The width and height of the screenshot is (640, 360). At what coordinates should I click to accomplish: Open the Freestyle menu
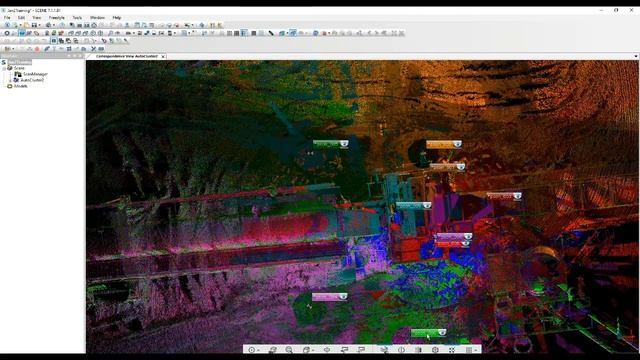click(x=56, y=18)
